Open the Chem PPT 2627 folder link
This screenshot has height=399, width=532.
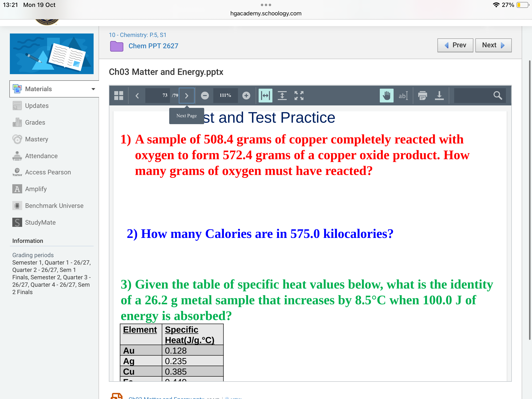pos(153,46)
